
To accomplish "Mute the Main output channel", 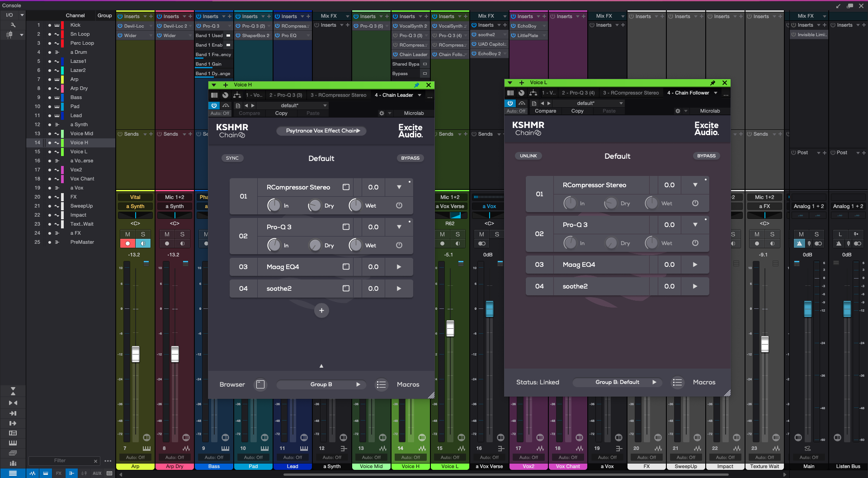I will 801,234.
